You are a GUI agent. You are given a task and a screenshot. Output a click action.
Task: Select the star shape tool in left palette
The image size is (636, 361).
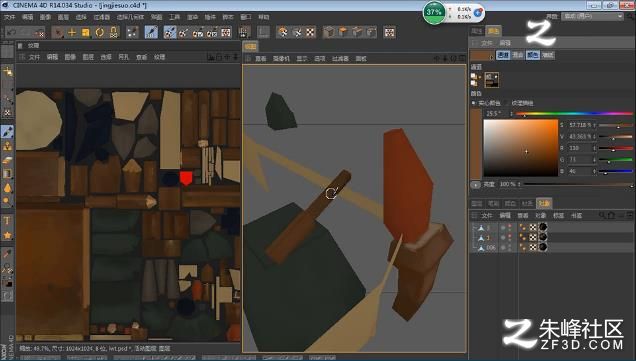click(7, 235)
